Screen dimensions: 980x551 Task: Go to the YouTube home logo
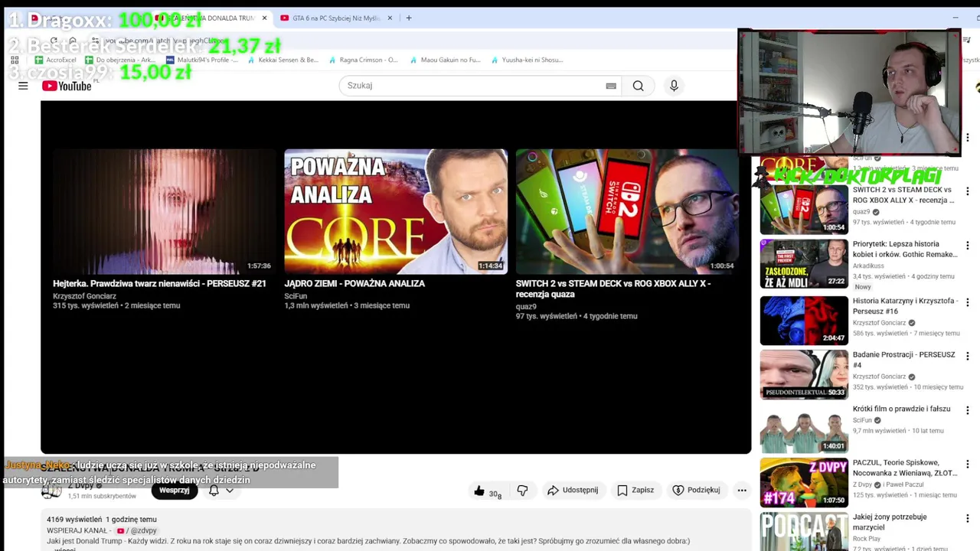pyautogui.click(x=67, y=86)
